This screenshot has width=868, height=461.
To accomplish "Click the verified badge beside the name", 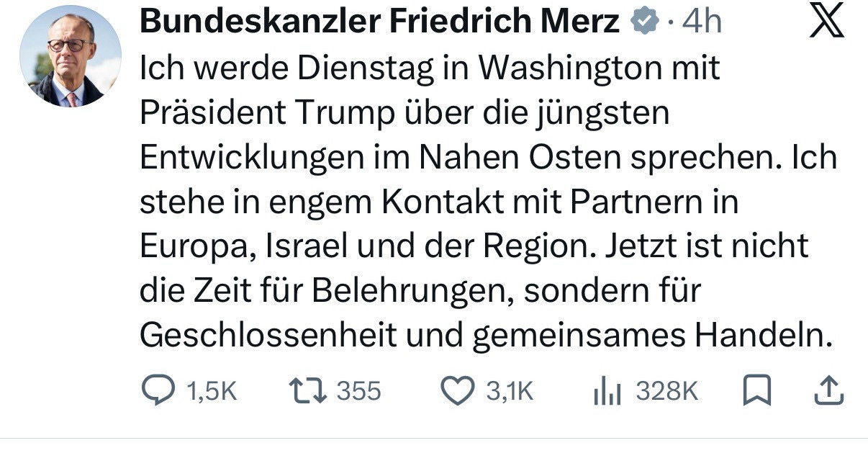I will [x=643, y=23].
